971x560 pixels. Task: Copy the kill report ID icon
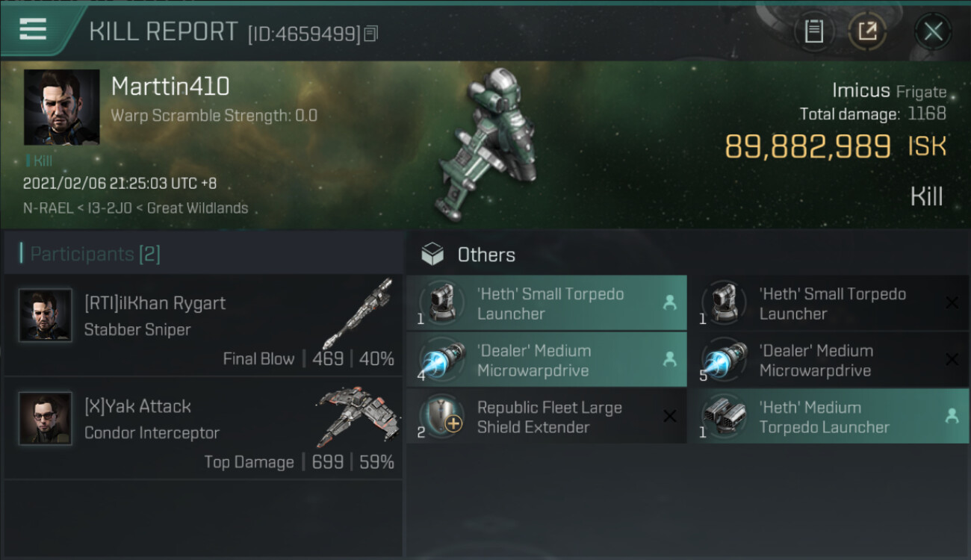click(371, 34)
